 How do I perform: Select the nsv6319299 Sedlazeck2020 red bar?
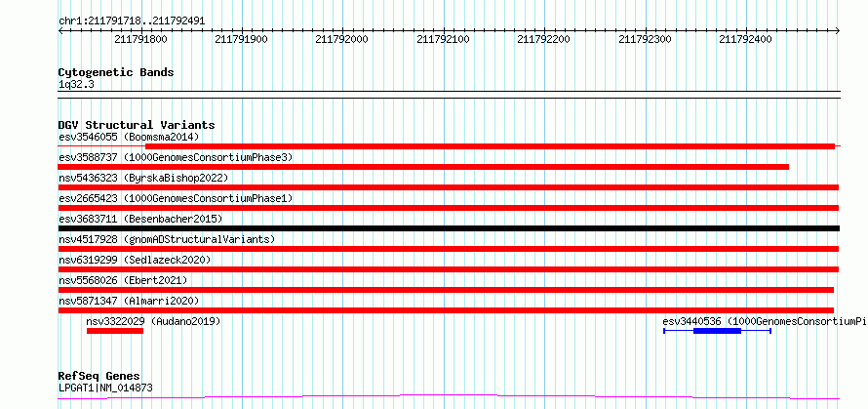click(x=449, y=269)
